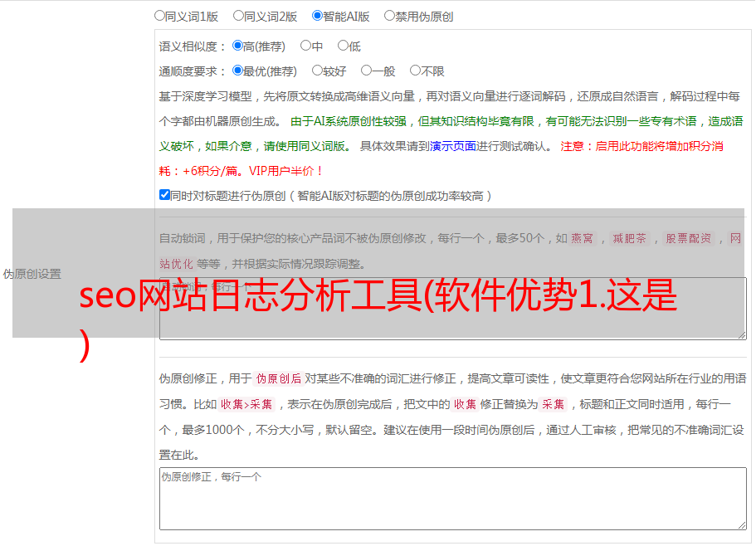Set 通顺度要求 to 较好
Viewport: 756px width, 546px height.
(317, 71)
